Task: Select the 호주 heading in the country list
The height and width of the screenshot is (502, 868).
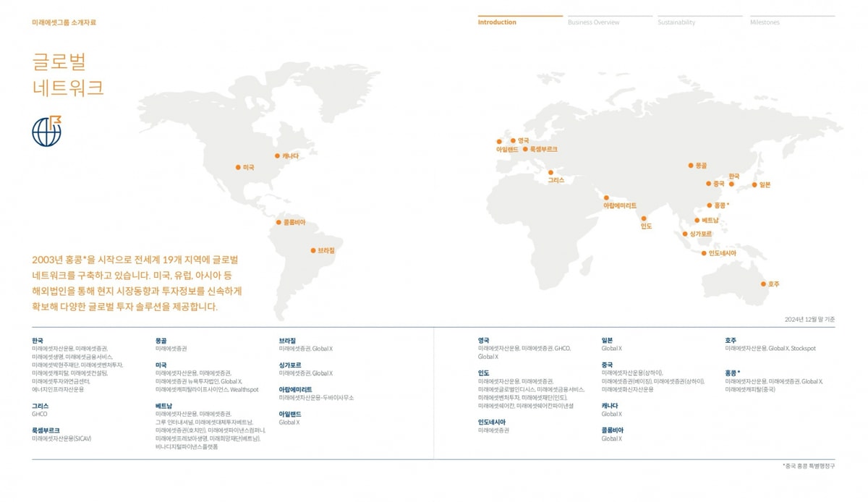Action: (731, 340)
